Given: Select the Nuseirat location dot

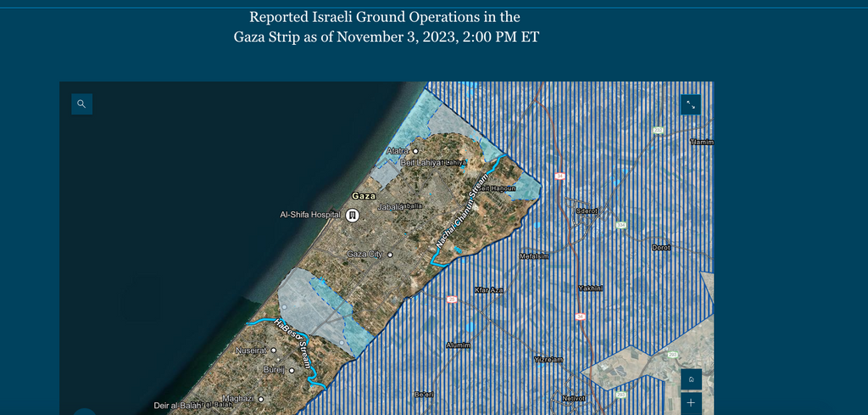Looking at the screenshot, I should click(x=274, y=351).
